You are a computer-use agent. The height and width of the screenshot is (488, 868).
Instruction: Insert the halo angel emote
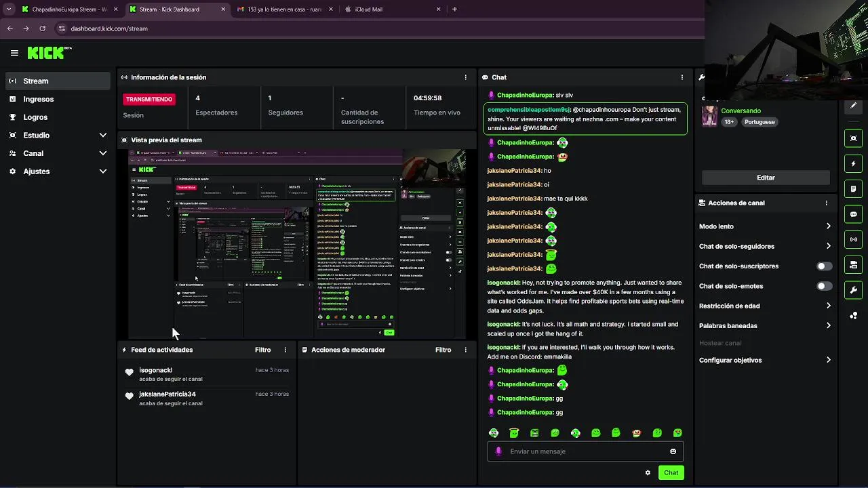point(514,432)
